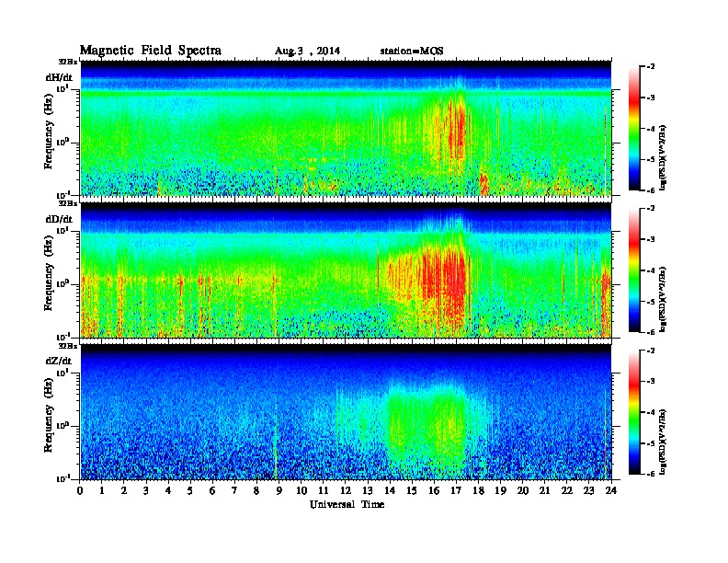Image resolution: width=728 pixels, height=563 pixels.
Task: Click the hour 3 tick label on the time axis
Action: pos(146,490)
